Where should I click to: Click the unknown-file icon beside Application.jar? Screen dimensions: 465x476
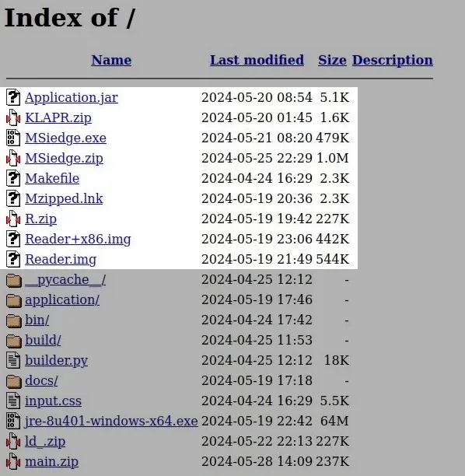click(13, 97)
